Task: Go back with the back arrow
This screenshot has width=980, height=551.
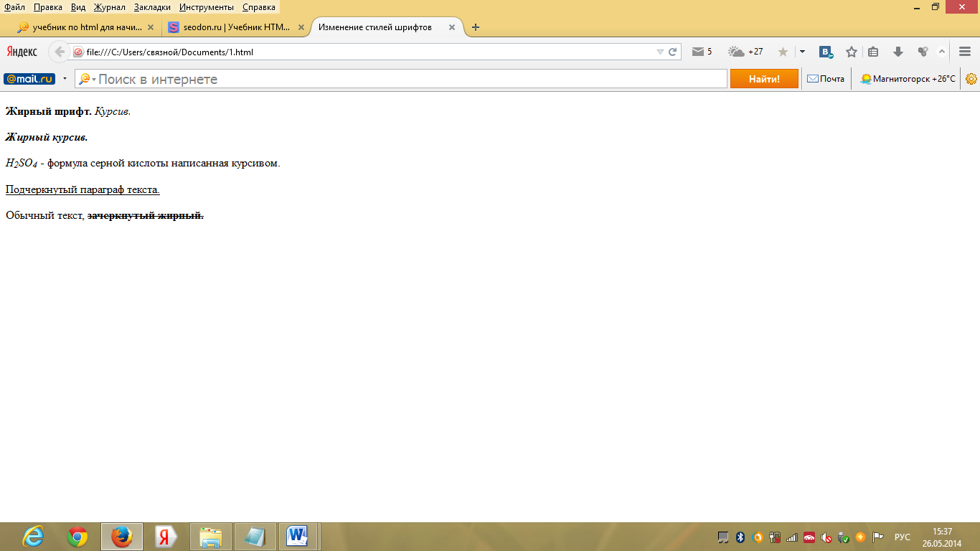Action: [60, 52]
